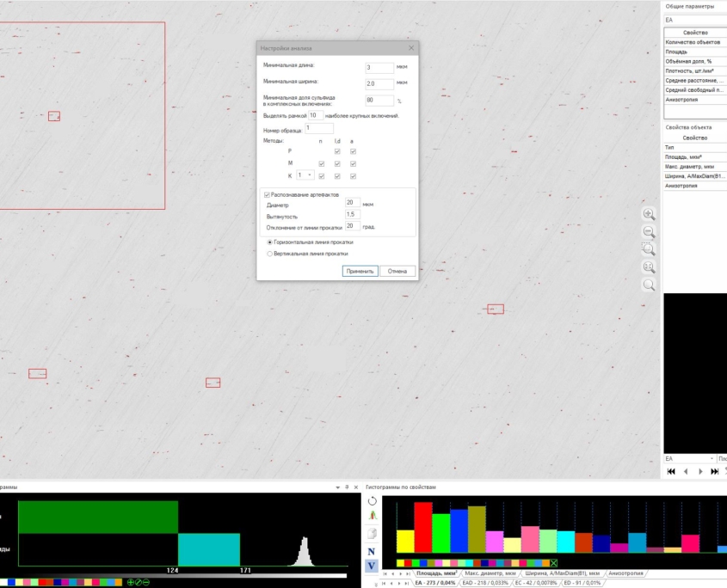727x588 pixels.
Task: Click the green slashed circle icon
Action: [139, 582]
